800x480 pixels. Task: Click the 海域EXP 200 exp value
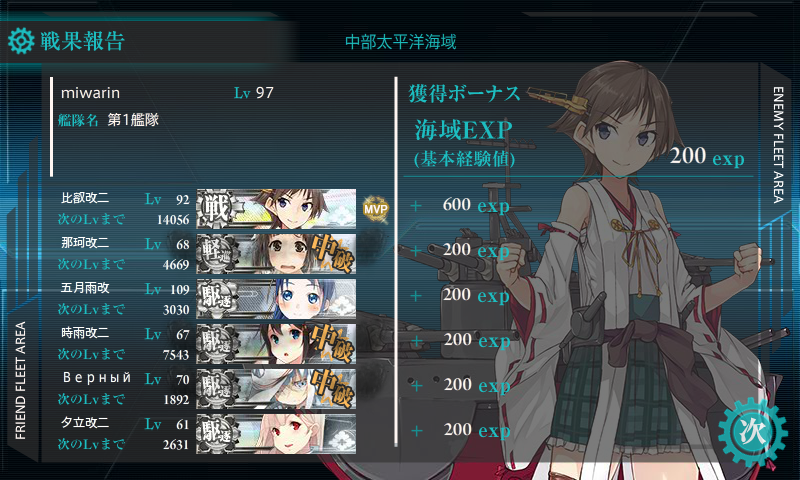coord(707,156)
